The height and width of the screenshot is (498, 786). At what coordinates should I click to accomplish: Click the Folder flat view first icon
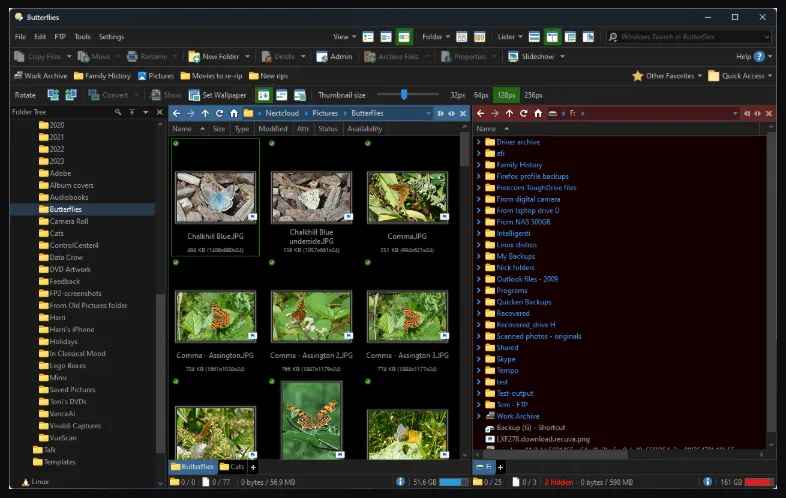pyautogui.click(x=462, y=37)
